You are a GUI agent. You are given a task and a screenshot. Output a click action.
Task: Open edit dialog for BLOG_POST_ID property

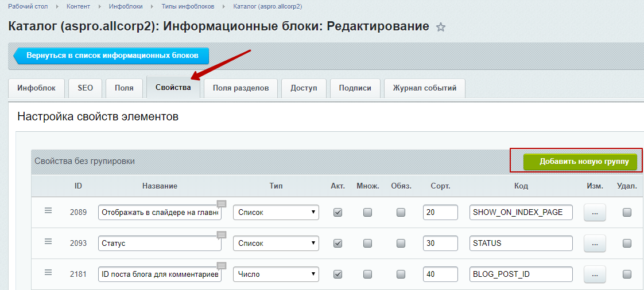point(595,274)
